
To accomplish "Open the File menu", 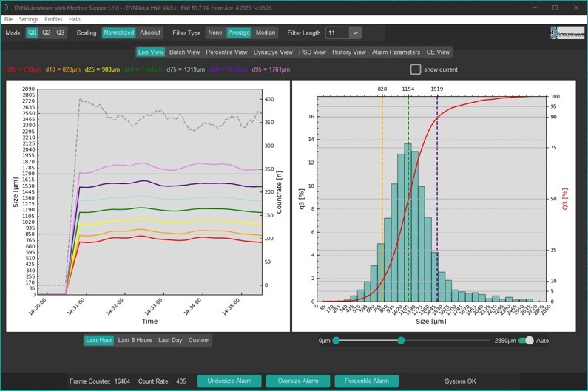I will point(8,19).
